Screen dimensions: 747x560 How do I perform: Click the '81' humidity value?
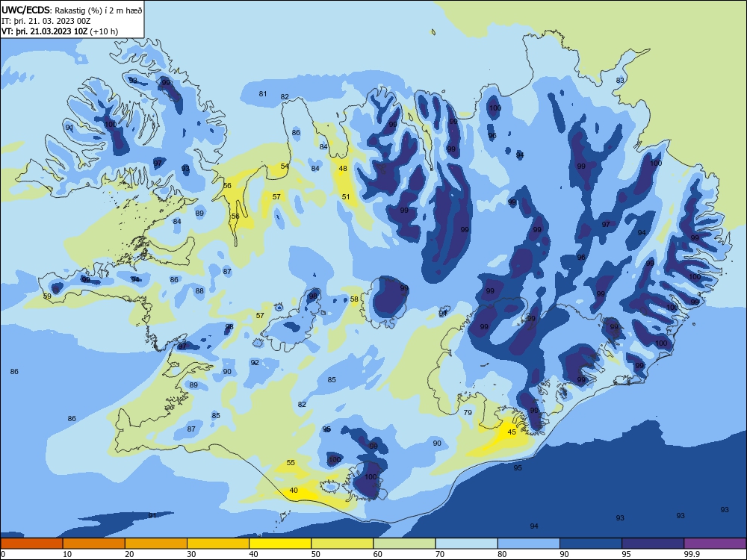[263, 94]
